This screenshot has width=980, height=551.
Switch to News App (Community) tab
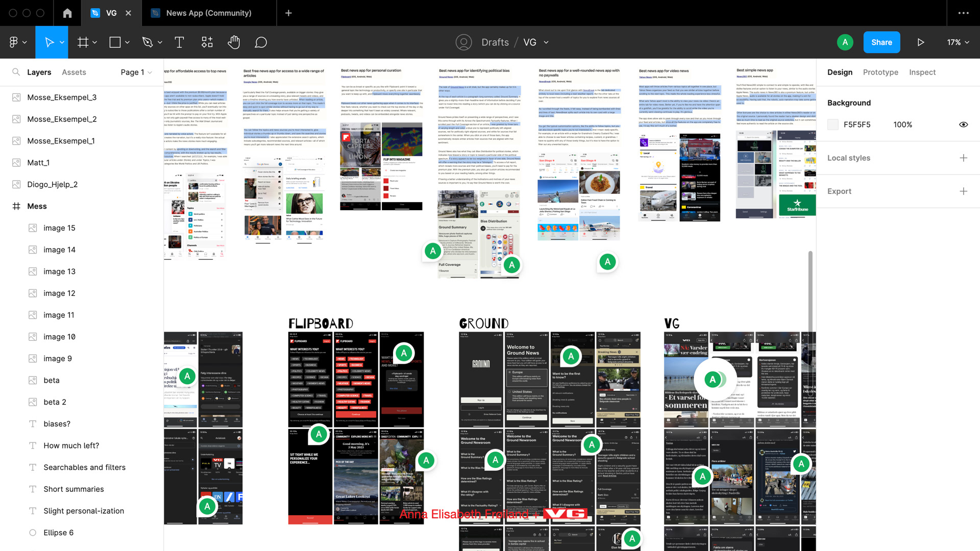[x=209, y=13]
